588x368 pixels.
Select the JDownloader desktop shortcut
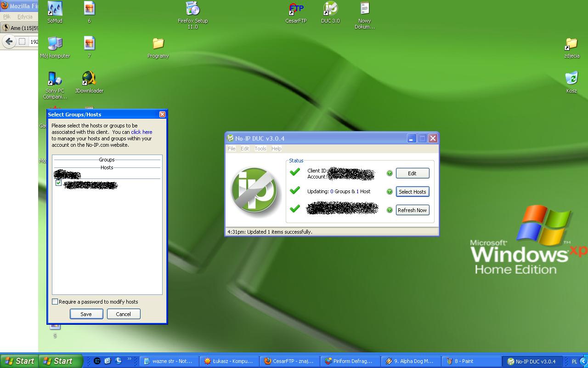(x=89, y=82)
